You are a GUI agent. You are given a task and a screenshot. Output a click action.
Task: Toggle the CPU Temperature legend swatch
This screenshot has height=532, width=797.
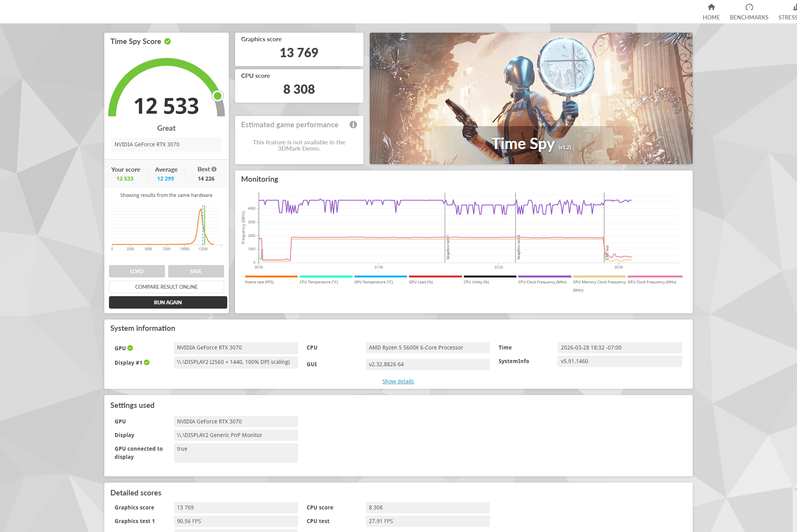coord(326,276)
